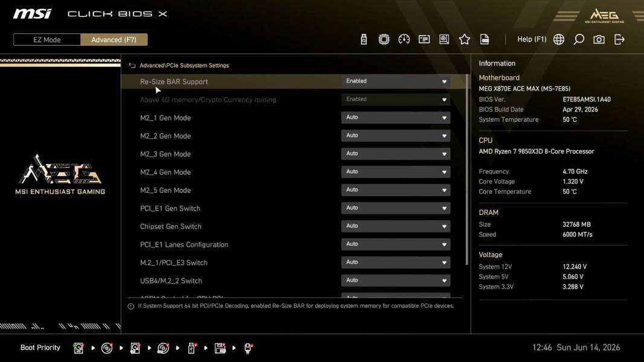Open the Re-Size BAR Support dropdown
The image size is (644, 362).
(x=396, y=81)
